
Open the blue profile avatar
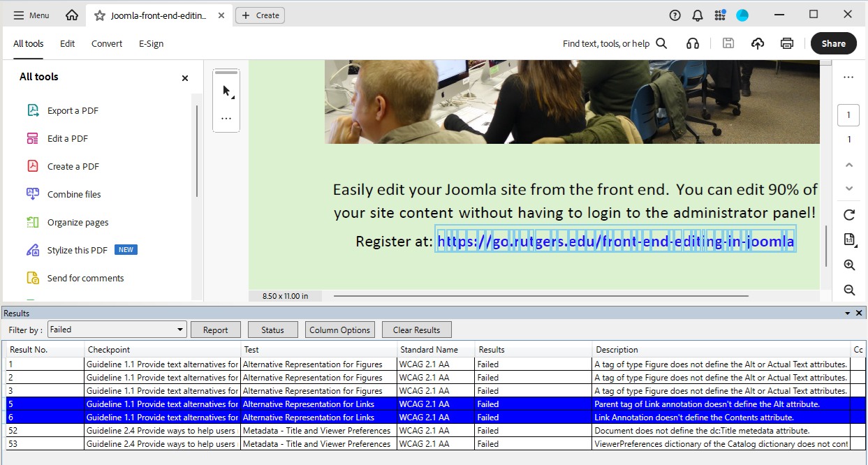pyautogui.click(x=742, y=15)
